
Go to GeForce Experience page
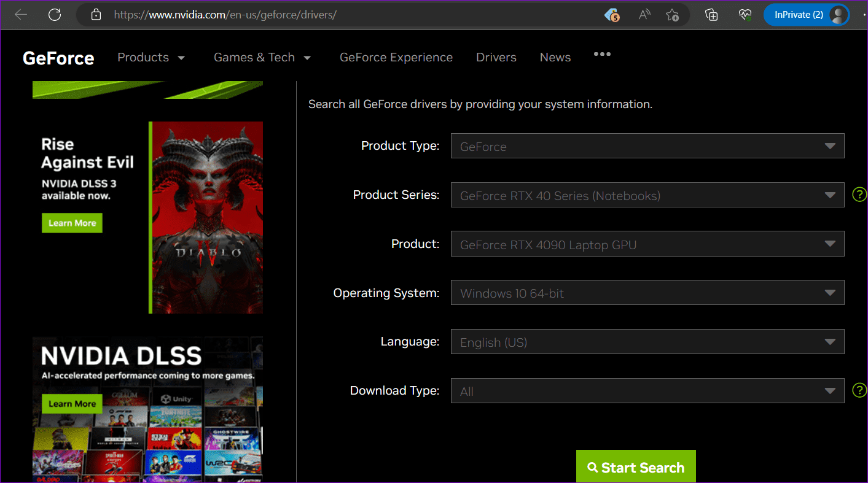click(x=396, y=57)
